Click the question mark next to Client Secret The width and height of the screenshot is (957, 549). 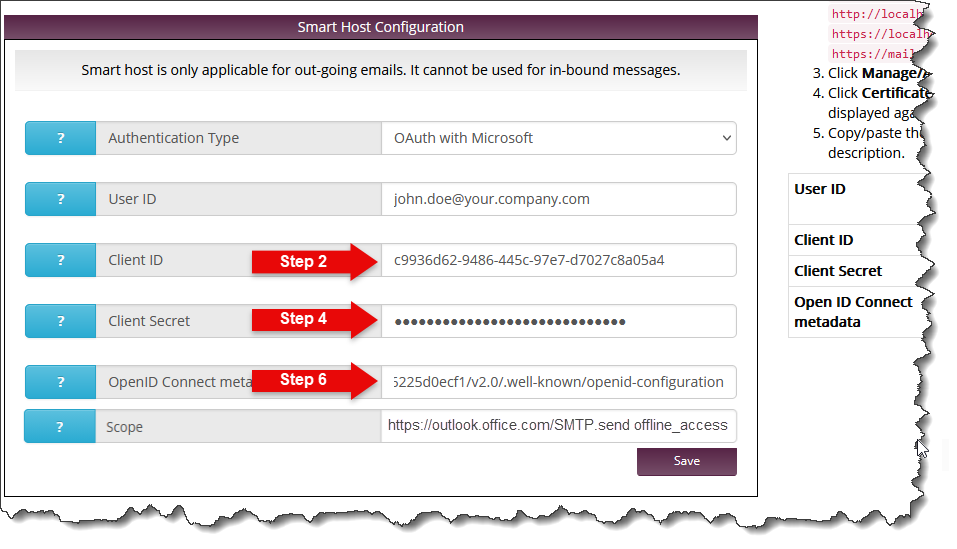tap(60, 321)
